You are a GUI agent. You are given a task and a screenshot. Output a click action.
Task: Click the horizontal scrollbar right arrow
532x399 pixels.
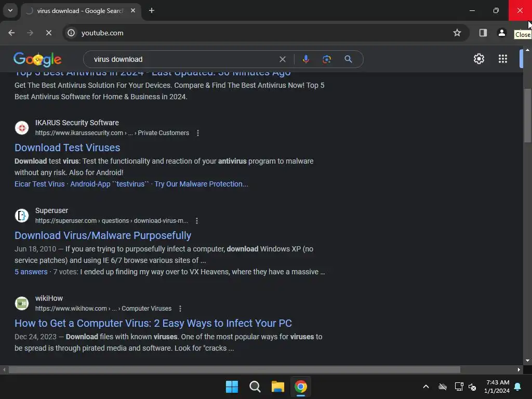(519, 369)
